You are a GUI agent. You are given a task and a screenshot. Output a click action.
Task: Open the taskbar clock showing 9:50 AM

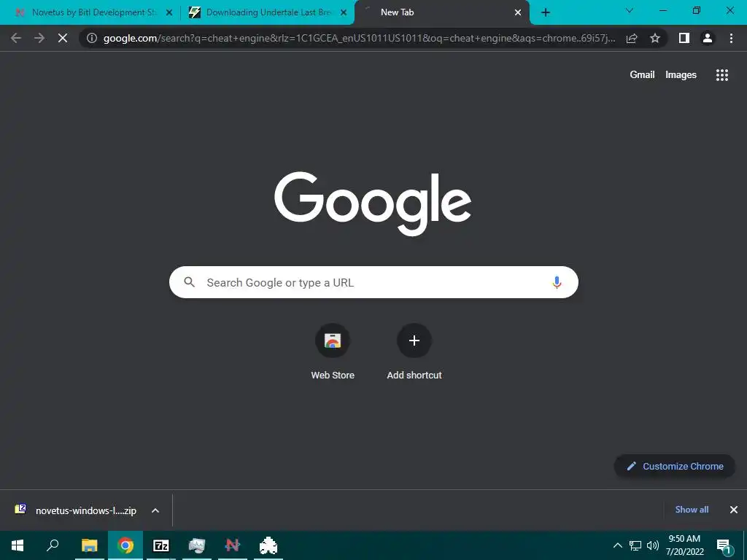click(x=684, y=545)
